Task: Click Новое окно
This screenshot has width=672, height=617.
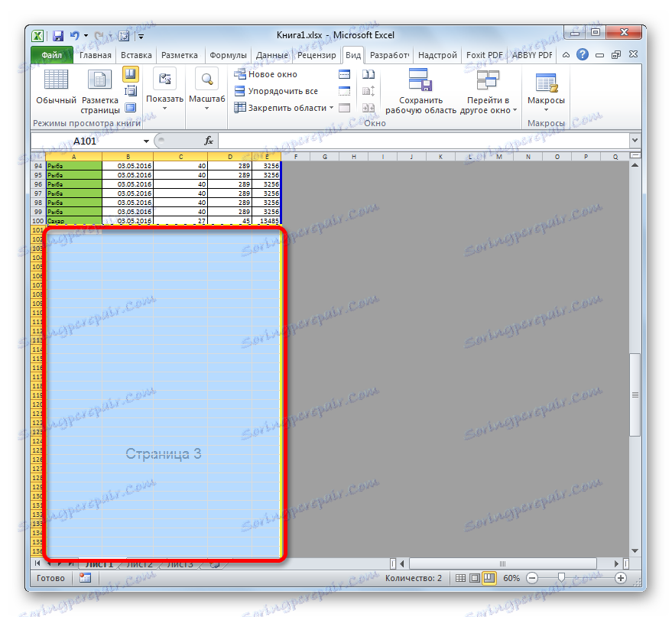Action: click(266, 75)
